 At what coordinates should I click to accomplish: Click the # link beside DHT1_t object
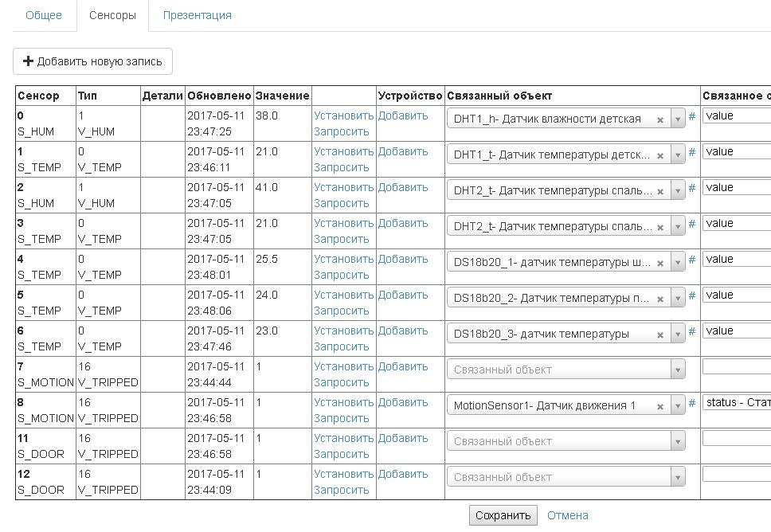pos(692,152)
